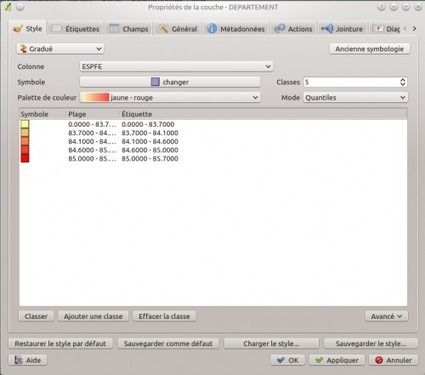Click Ancienne symbologie button

tap(369, 49)
